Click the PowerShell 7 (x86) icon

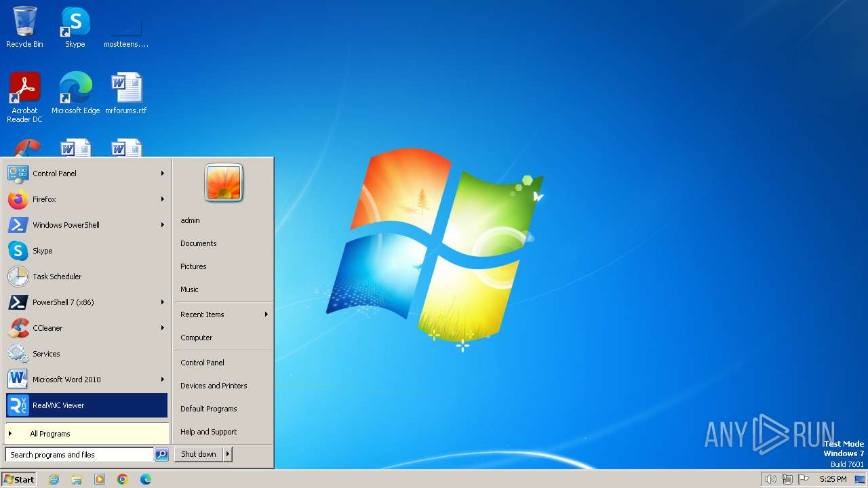click(x=18, y=302)
